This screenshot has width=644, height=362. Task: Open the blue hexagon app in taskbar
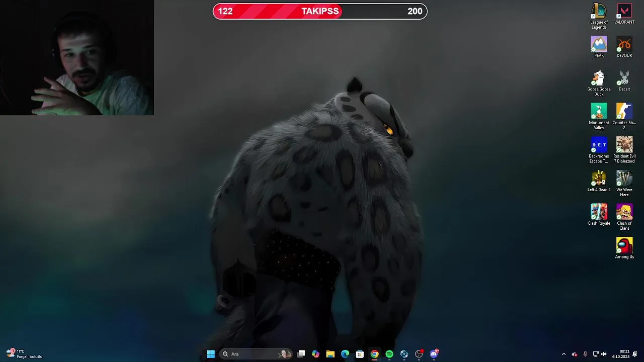[x=404, y=354]
